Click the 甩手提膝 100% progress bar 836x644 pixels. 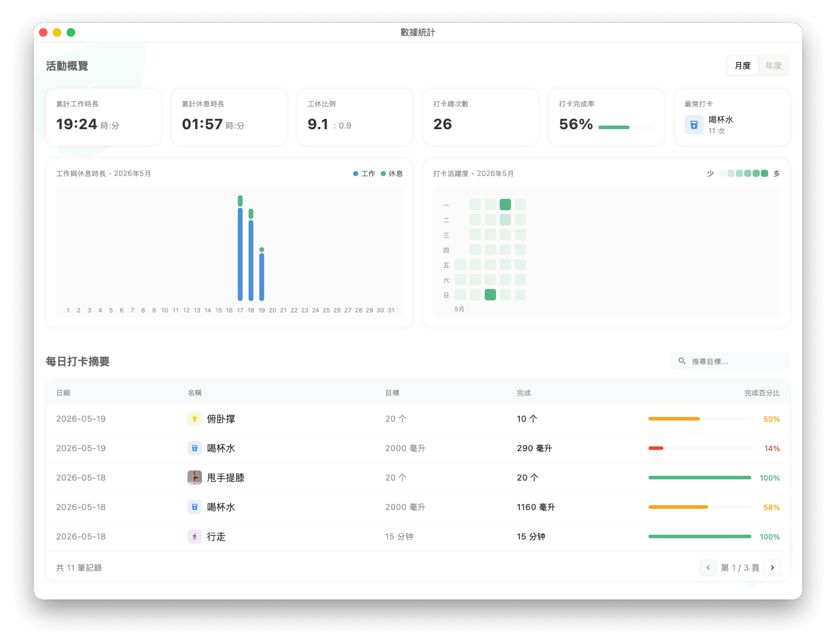pyautogui.click(x=700, y=478)
